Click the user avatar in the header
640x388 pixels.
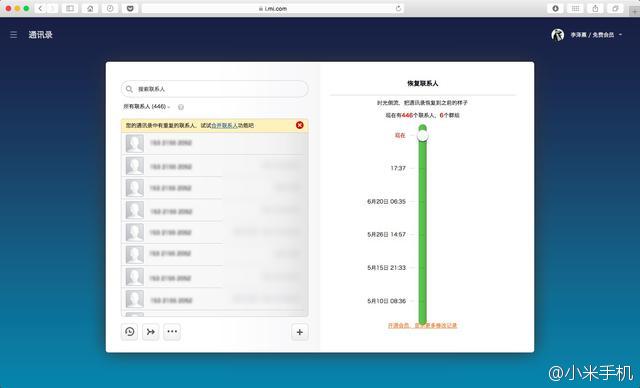click(x=558, y=35)
